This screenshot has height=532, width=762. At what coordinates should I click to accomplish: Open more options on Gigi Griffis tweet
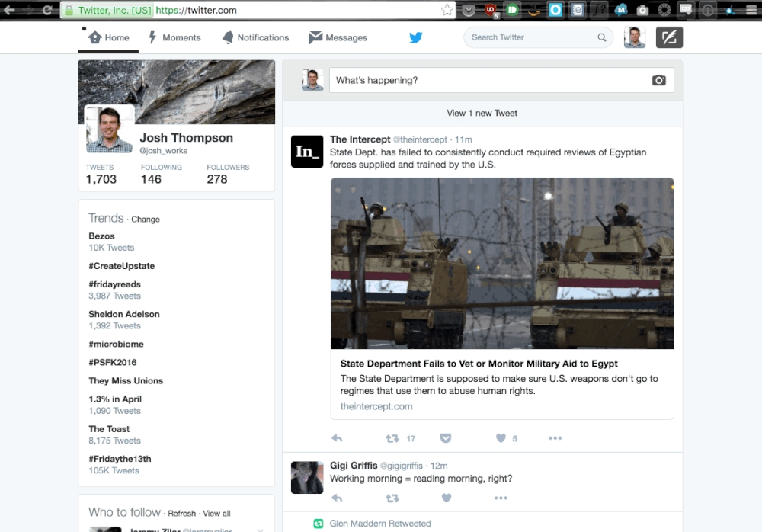pyautogui.click(x=501, y=498)
